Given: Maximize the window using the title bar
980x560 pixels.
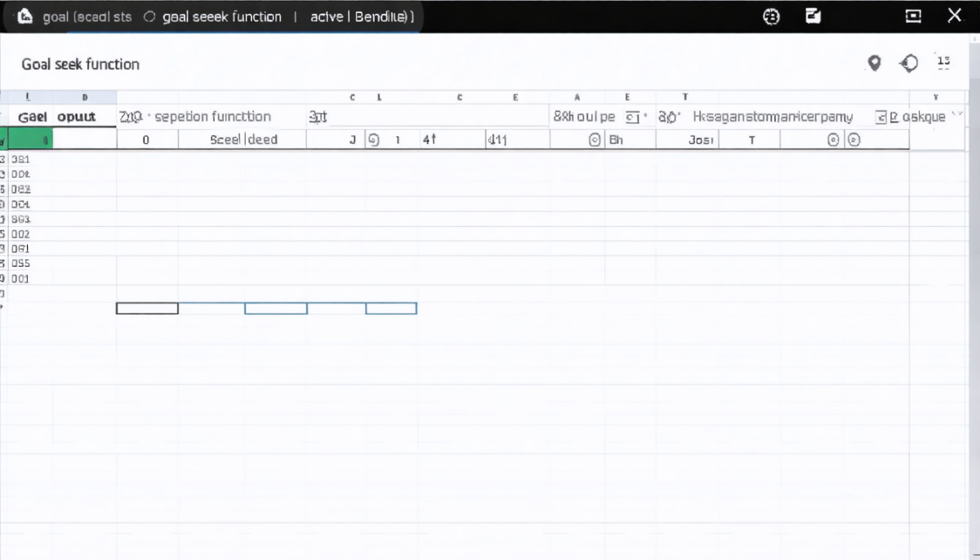Looking at the screenshot, I should pos(913,16).
